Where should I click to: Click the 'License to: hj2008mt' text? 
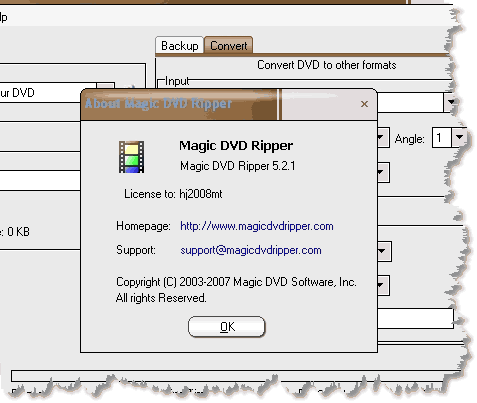pyautogui.click(x=173, y=194)
